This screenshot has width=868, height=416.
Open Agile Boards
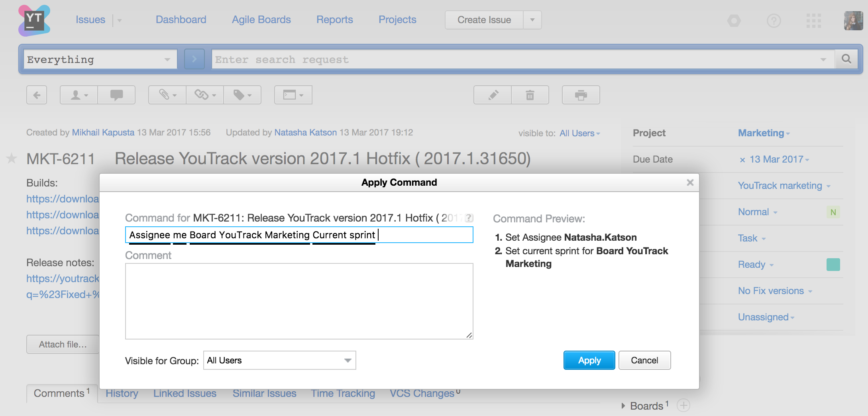261,20
